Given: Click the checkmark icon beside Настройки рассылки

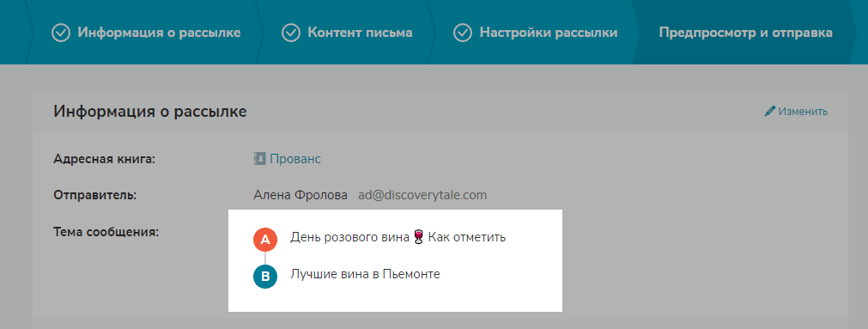Looking at the screenshot, I should point(462,33).
